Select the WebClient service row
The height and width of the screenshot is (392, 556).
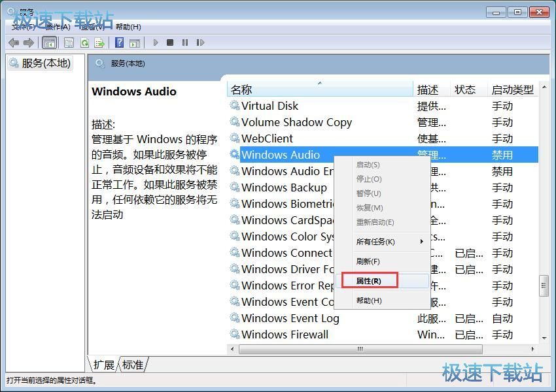tap(383, 138)
